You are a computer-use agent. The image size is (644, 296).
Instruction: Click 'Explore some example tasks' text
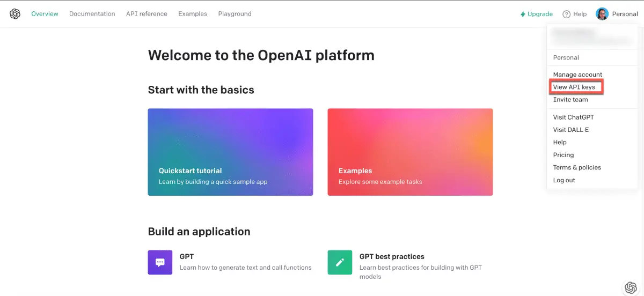pos(380,182)
